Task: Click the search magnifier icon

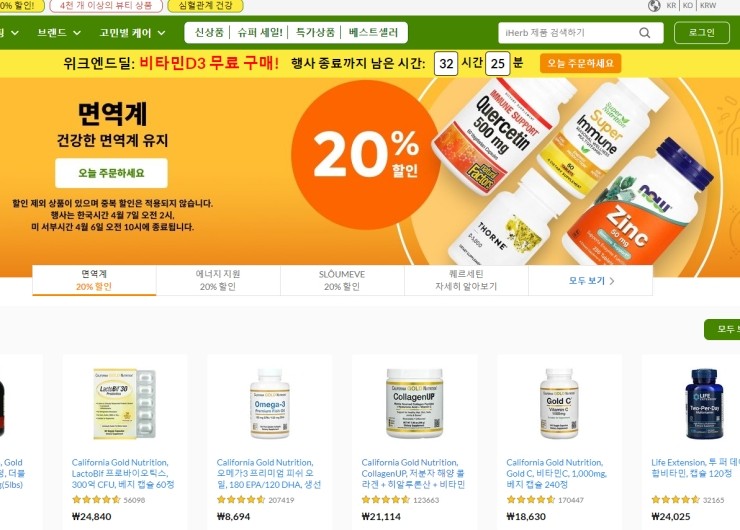Action: tap(645, 33)
